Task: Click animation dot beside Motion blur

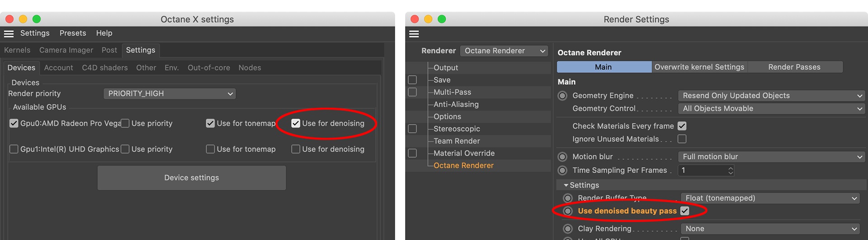Action: coord(562,157)
